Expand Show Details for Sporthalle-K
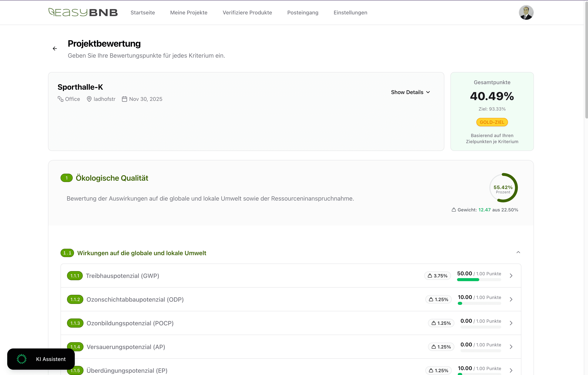The image size is (588, 375). [x=411, y=92]
